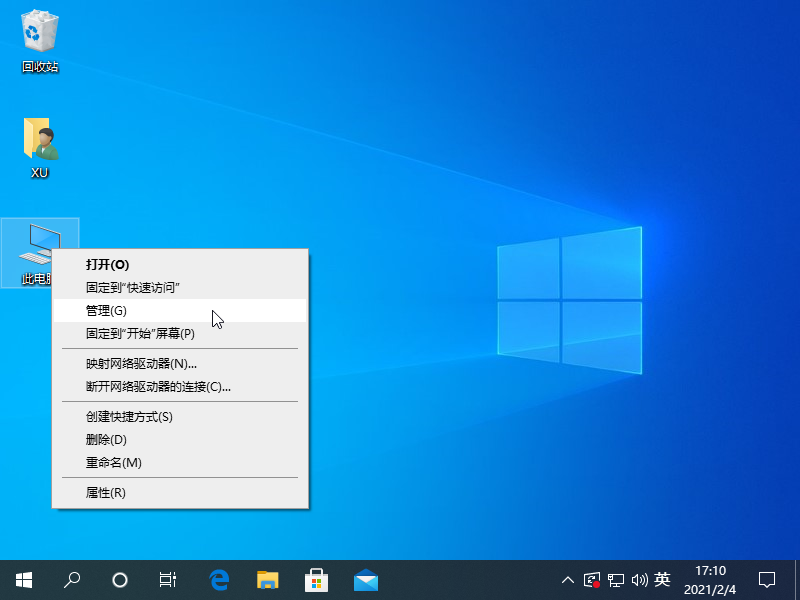Click 打开(O) in the context menu

point(107,265)
